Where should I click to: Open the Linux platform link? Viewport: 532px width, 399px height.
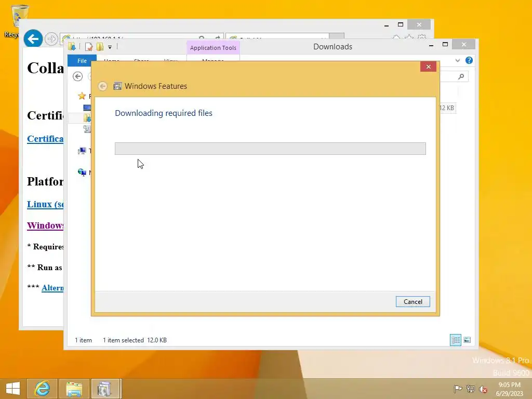pyautogui.click(x=45, y=204)
